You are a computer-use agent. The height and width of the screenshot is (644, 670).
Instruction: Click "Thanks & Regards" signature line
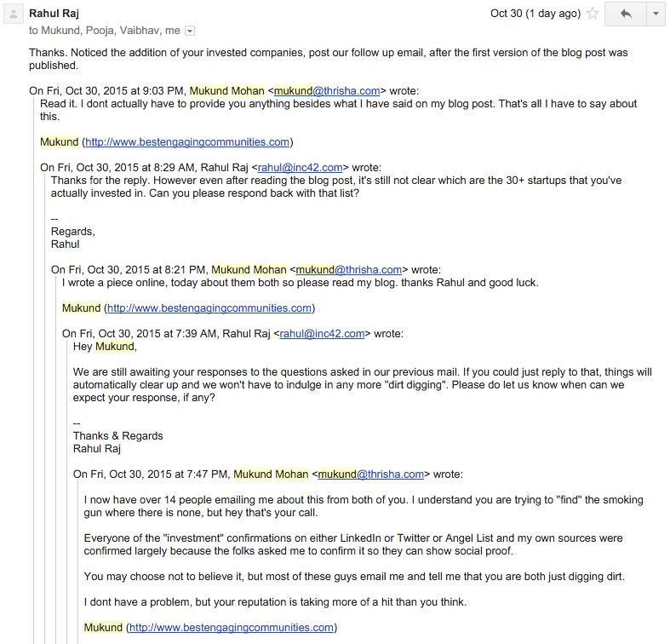point(117,435)
